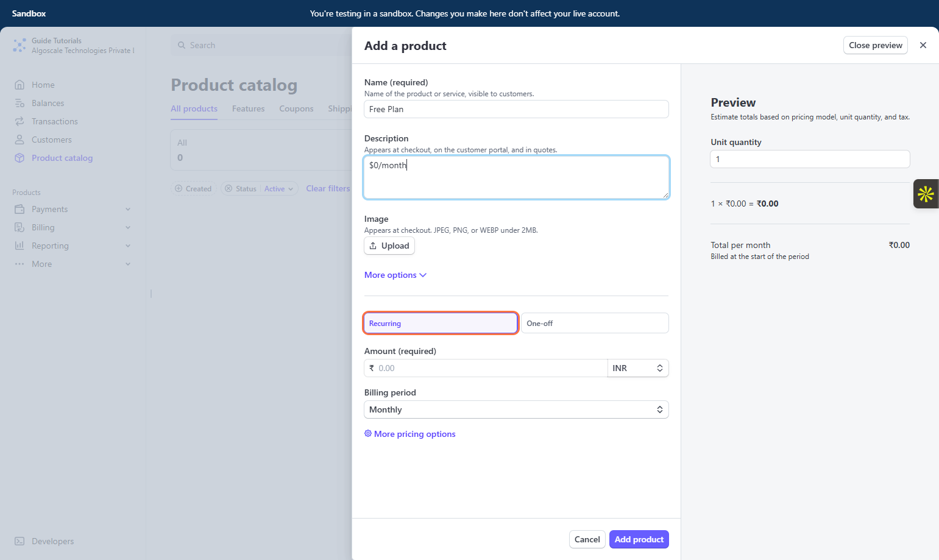This screenshot has height=560, width=939.
Task: Click the upload arrow icon in Image section
Action: tap(373, 246)
